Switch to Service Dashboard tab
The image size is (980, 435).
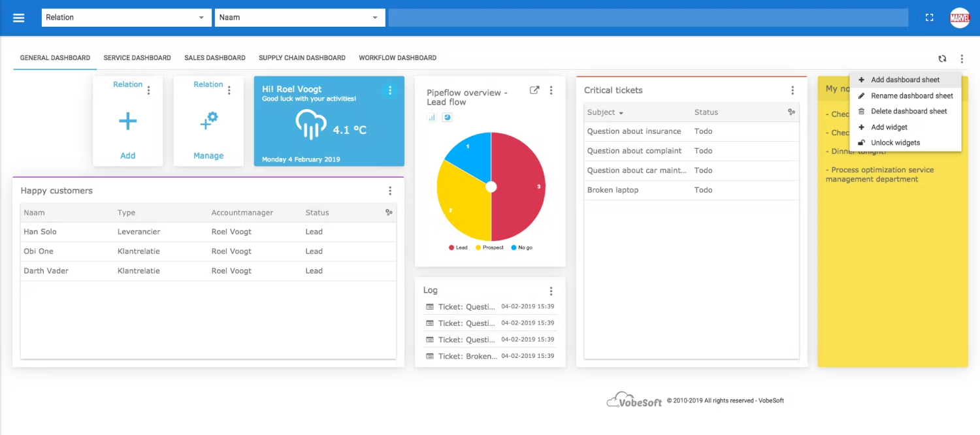pos(137,58)
